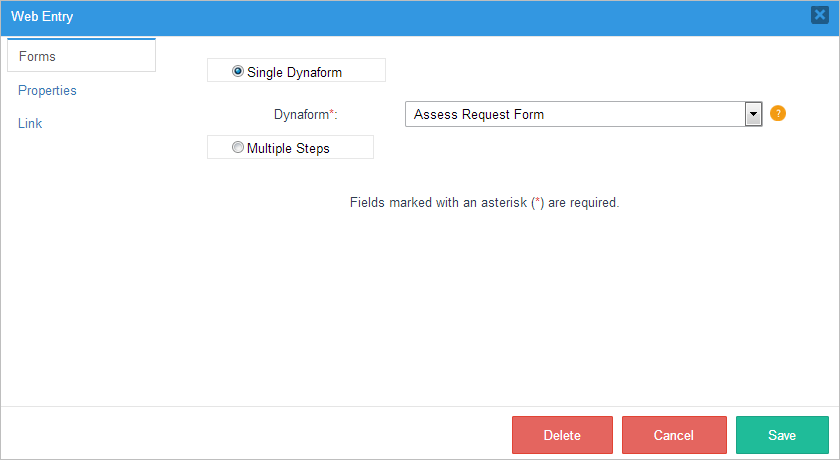Switch to the Forms tab

click(37, 56)
